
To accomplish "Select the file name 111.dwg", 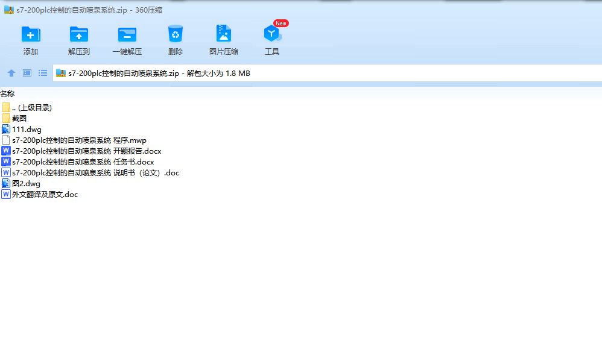I will tap(27, 129).
